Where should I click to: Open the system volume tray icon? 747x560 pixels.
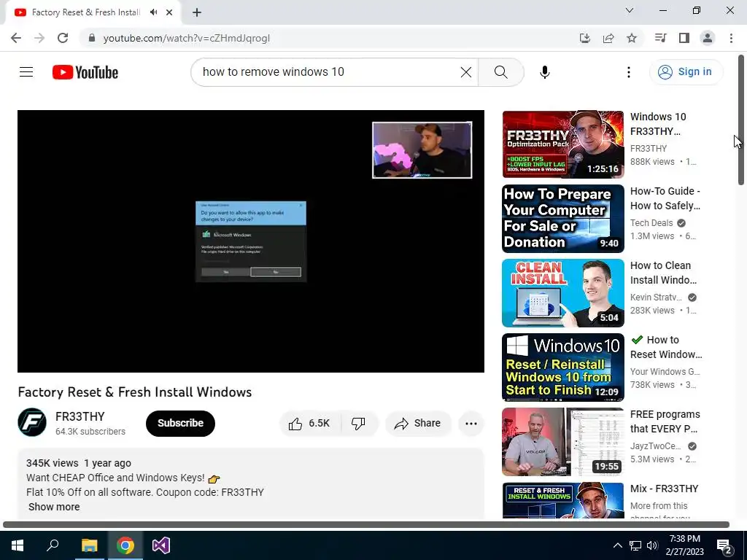coord(652,545)
